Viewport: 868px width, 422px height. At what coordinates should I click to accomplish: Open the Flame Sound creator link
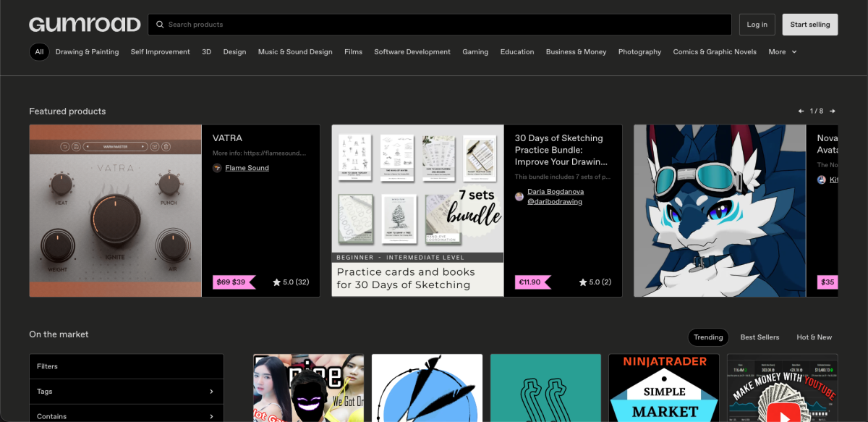[x=247, y=168]
